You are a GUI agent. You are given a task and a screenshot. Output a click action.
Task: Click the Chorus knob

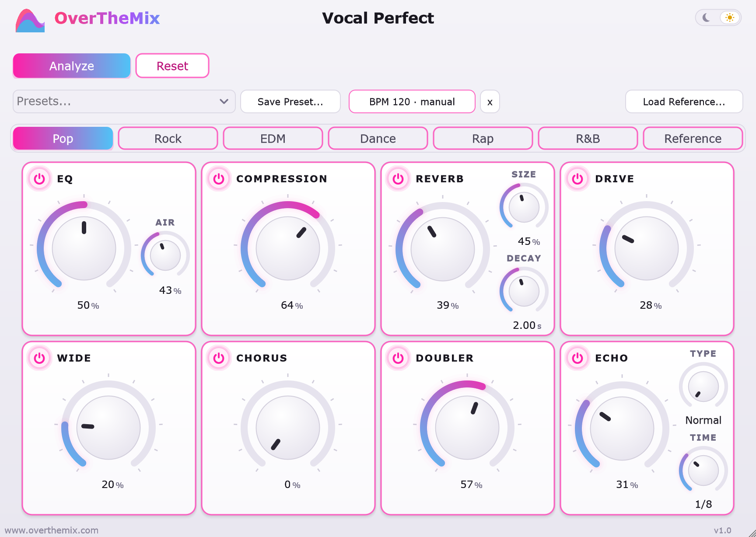[288, 428]
